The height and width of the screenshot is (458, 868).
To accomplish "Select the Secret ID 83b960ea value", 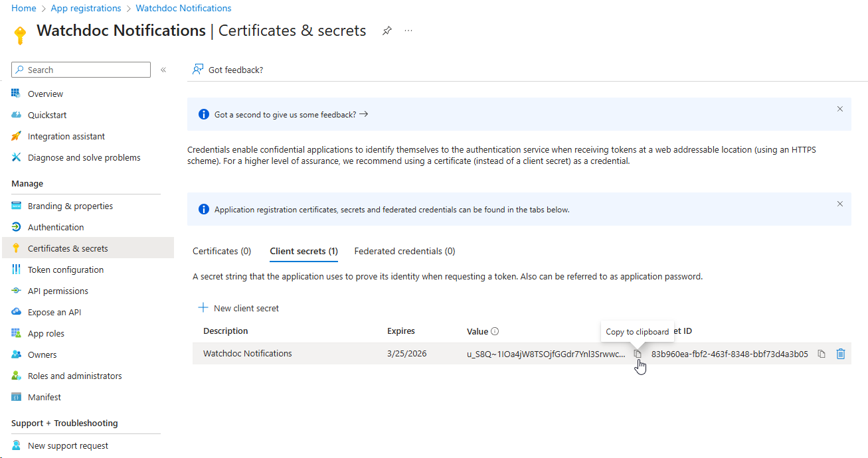I will point(730,354).
